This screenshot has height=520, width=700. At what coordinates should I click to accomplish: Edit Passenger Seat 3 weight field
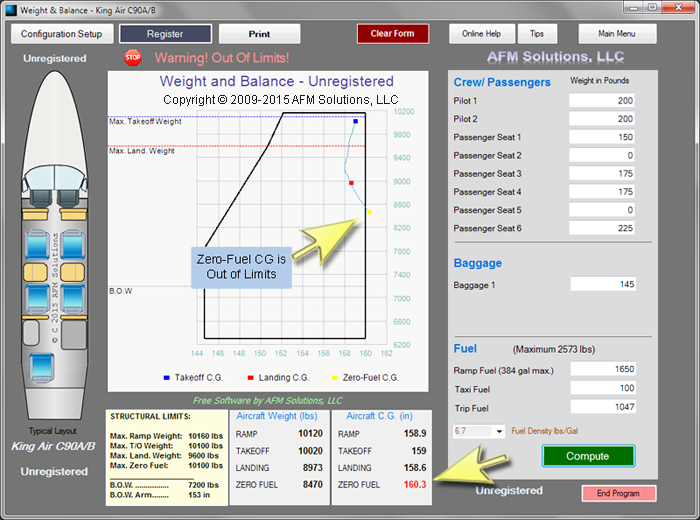click(601, 174)
